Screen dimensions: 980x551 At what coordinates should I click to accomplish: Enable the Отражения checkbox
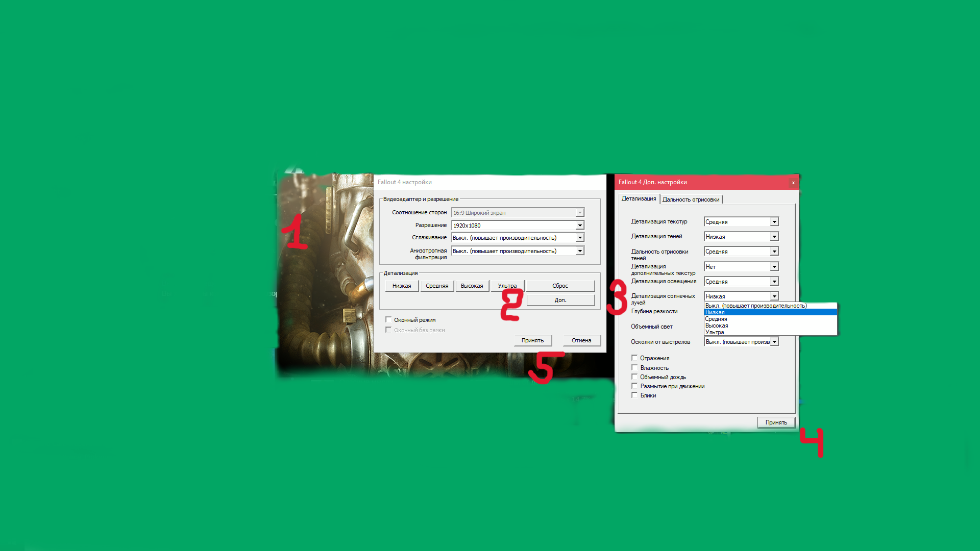[x=634, y=358]
